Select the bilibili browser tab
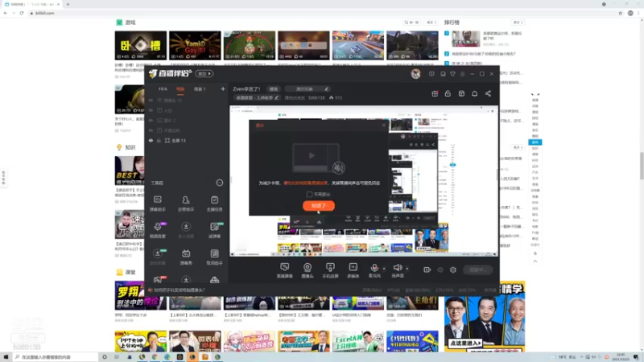The height and width of the screenshot is (362, 644). [x=31, y=4]
